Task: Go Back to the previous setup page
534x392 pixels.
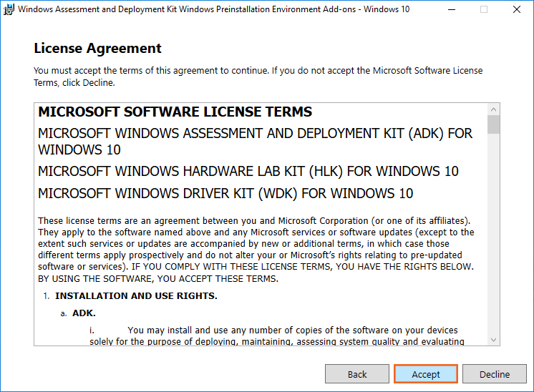Action: (x=357, y=374)
